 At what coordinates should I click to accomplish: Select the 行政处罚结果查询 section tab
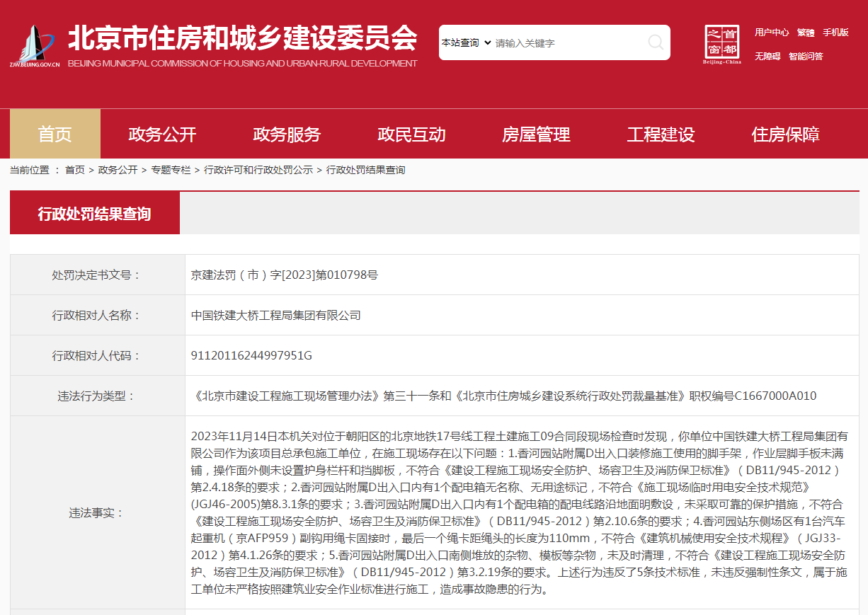pos(95,213)
